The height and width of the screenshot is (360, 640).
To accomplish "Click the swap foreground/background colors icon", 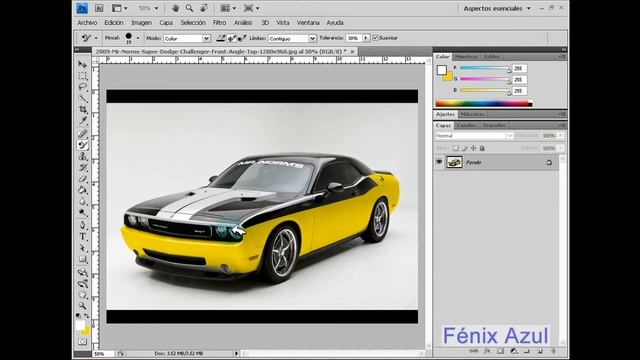I will click(87, 316).
